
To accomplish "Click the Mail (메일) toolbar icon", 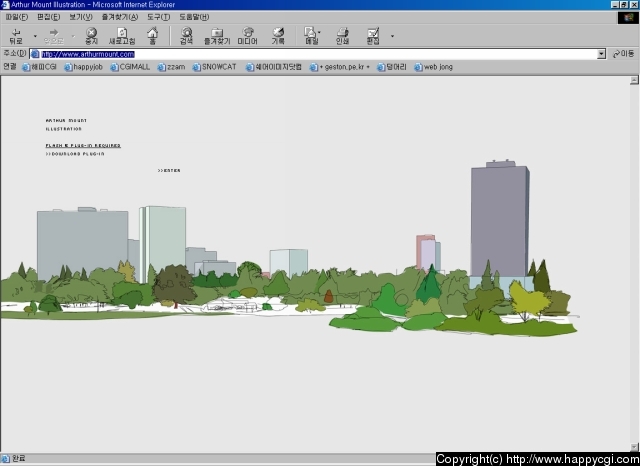I will tap(311, 36).
